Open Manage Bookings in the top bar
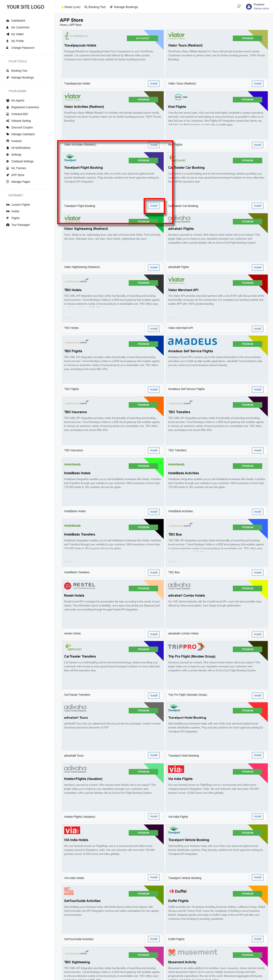 [x=124, y=7]
